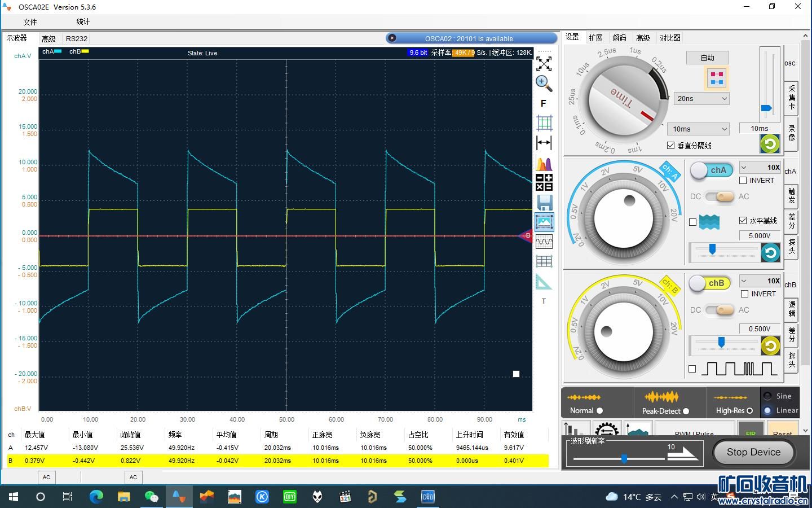Viewport: 812px width, 508px height.
Task: Check the chA INVERT checkbox
Action: point(743,181)
